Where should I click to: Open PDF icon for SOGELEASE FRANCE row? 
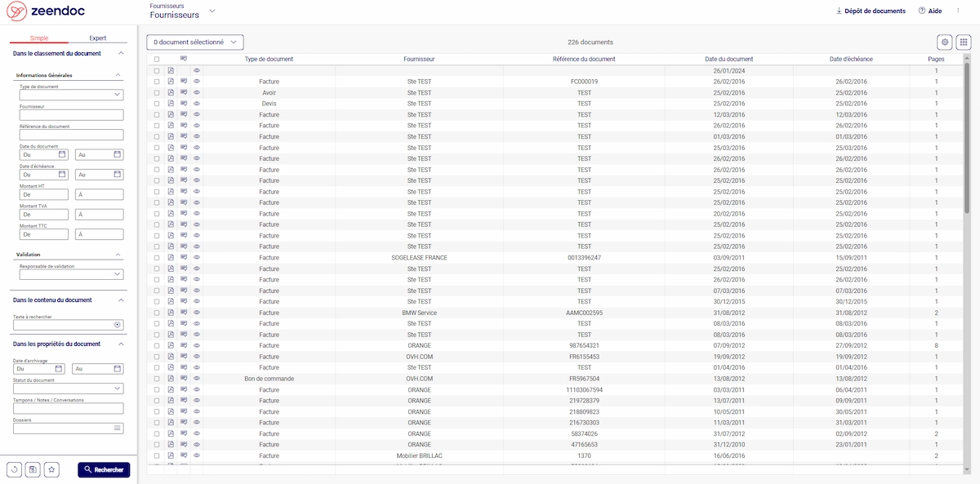[171, 258]
